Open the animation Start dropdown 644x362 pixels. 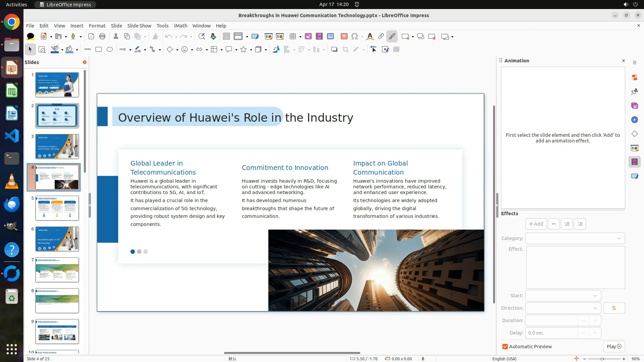(x=563, y=296)
